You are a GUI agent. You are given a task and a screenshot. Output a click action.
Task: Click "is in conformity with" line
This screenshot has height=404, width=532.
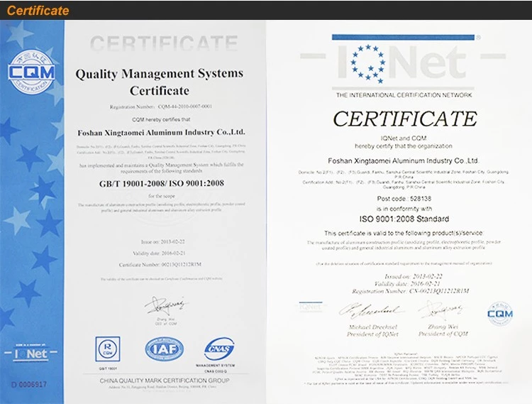tap(404, 209)
